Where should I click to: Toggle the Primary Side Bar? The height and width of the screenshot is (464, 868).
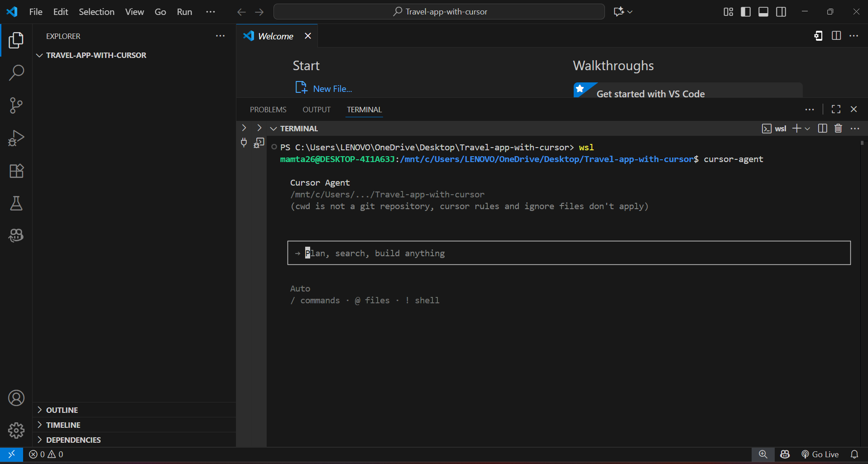point(745,12)
